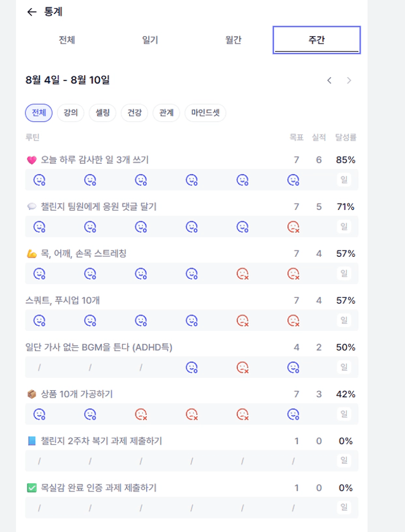Click the red face in 일단 가사 없는 BGM row
This screenshot has height=532, width=405.
(x=242, y=367)
